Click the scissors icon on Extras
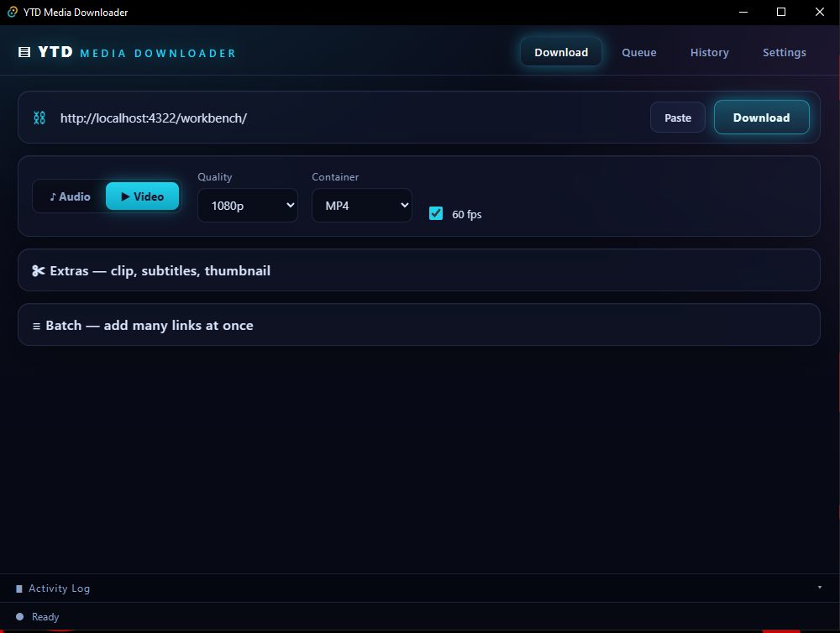 (38, 271)
